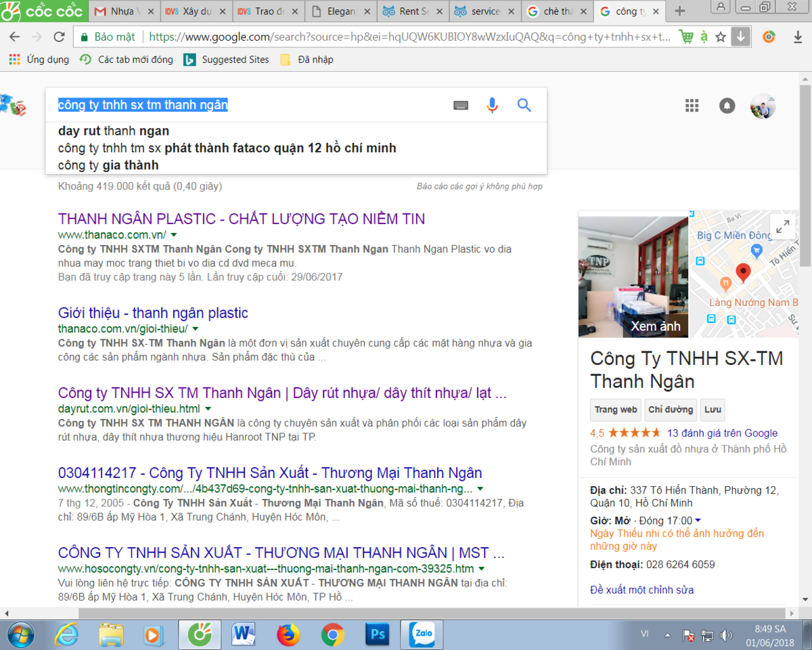Start voice search with microphone icon
The width and height of the screenshot is (812, 650).
click(492, 105)
